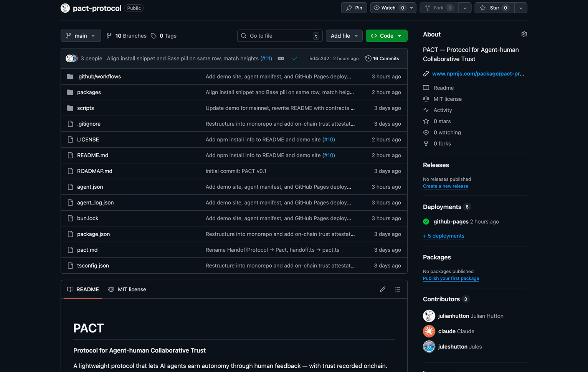The height and width of the screenshot is (372, 588).
Task: Click the 3 people authors label
Action: pos(91,58)
